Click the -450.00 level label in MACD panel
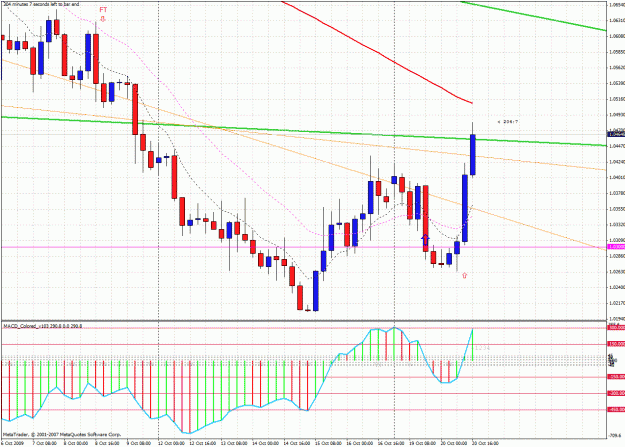Screen dimensions: 625x447 pyautogui.click(x=616, y=410)
